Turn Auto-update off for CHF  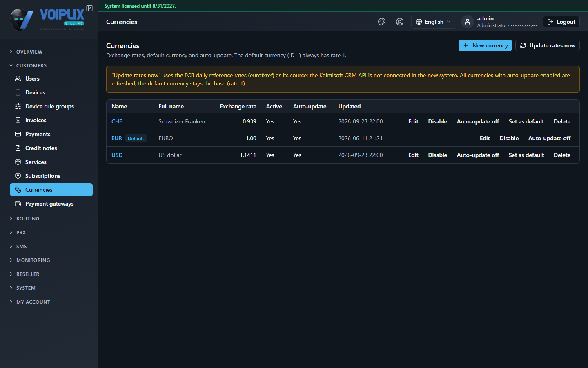click(478, 121)
